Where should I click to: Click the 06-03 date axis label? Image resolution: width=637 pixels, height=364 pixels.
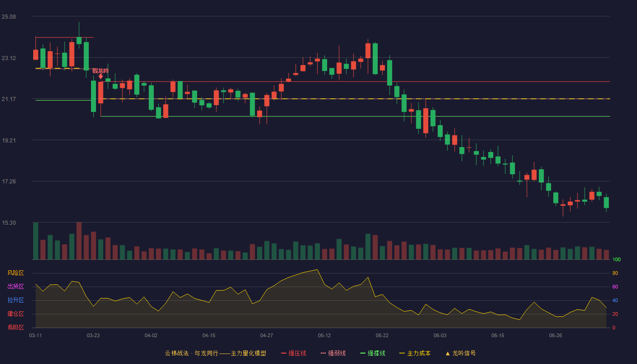(x=440, y=335)
